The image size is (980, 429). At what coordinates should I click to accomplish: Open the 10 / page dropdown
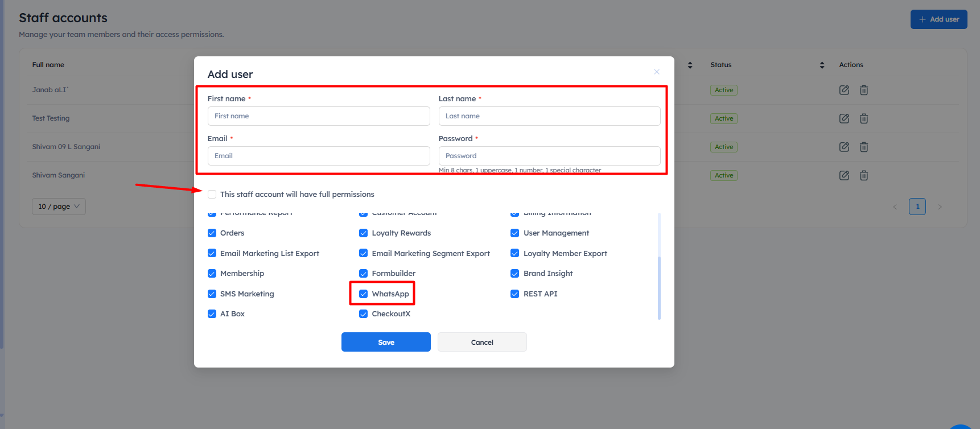pos(59,207)
